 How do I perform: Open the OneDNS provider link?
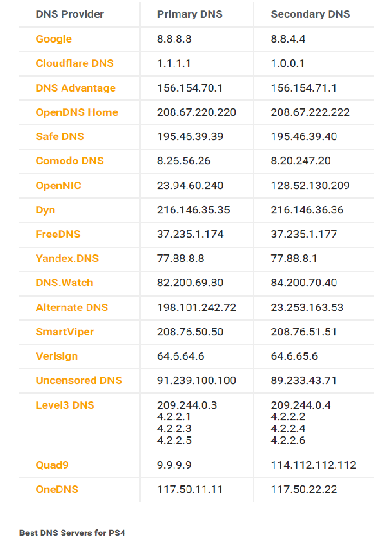(x=57, y=489)
